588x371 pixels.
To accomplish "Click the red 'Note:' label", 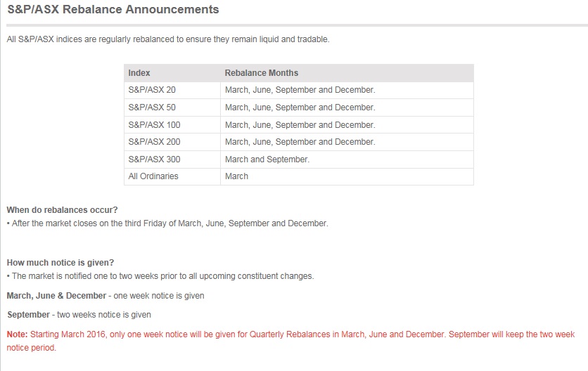I will [x=18, y=334].
